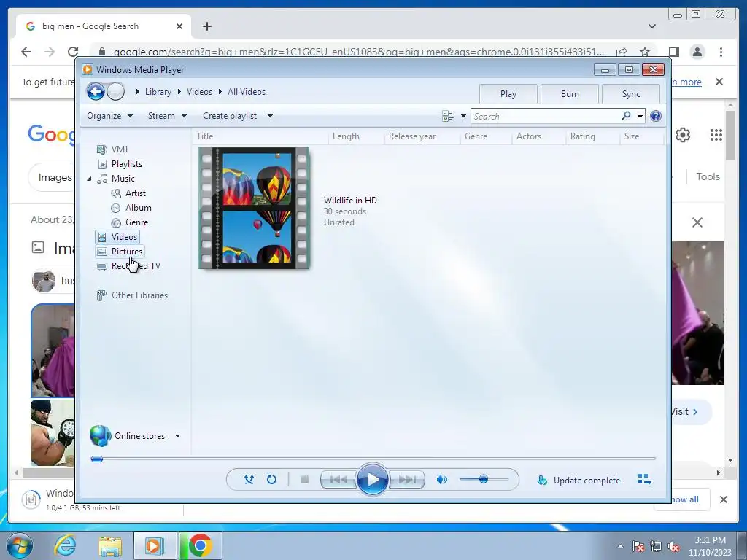747x560 pixels.
Task: Select Recorded TV in the navigation pane
Action: 128,266
